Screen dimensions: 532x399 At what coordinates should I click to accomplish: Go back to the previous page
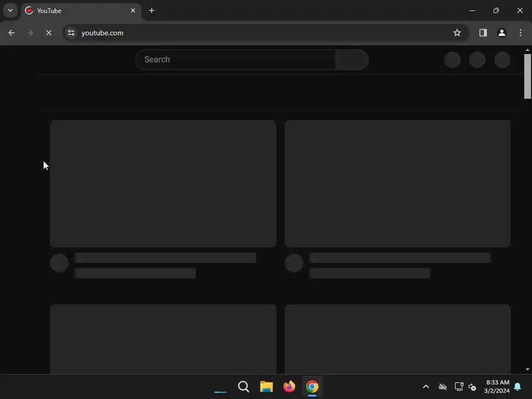point(11,33)
